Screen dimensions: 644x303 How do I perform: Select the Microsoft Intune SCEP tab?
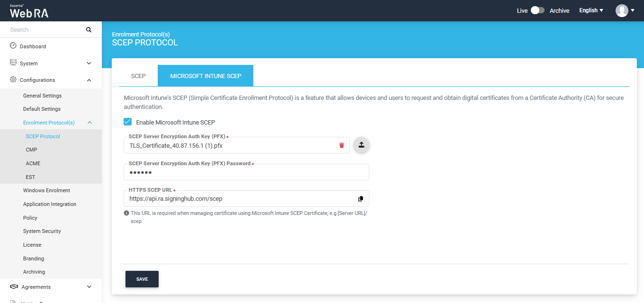point(206,76)
